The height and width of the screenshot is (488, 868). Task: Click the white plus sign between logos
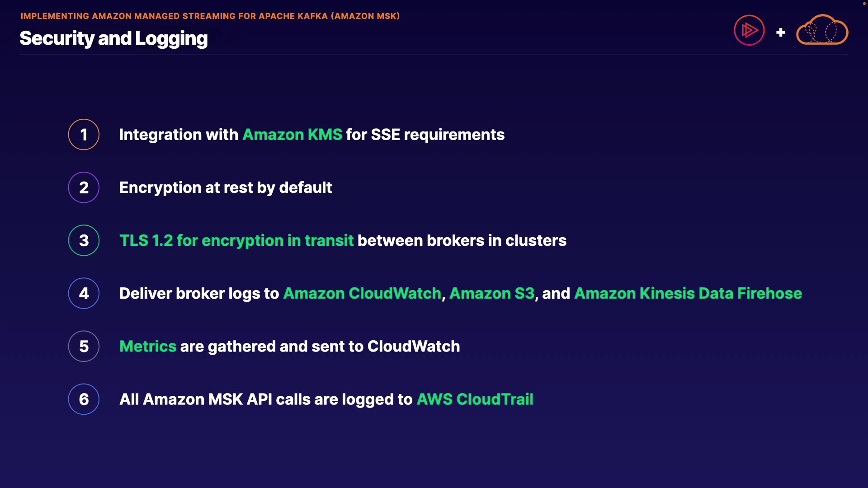780,33
